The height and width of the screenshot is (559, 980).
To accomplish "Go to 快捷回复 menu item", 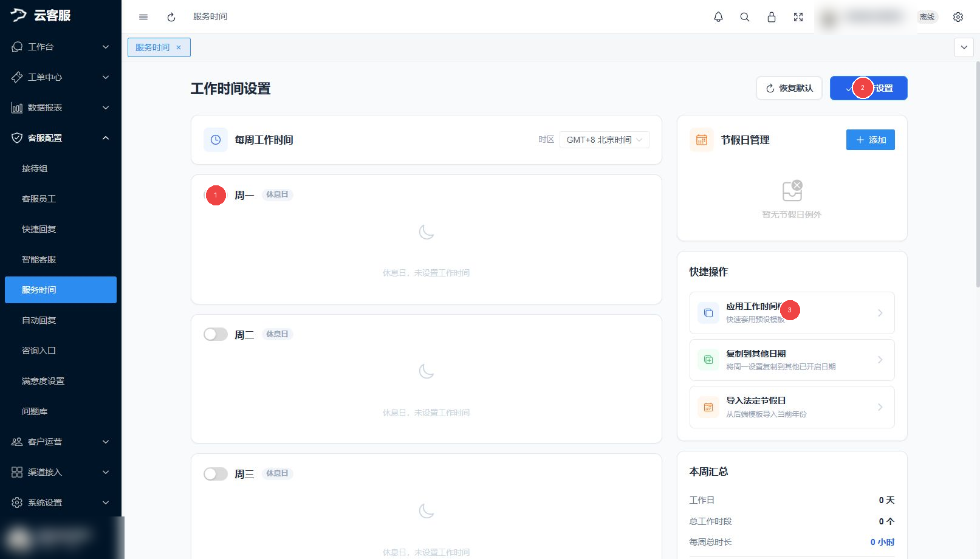I will coord(61,229).
